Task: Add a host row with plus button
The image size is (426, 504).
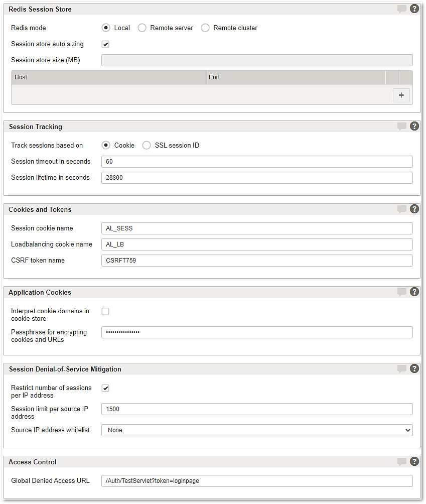Action: pos(401,95)
